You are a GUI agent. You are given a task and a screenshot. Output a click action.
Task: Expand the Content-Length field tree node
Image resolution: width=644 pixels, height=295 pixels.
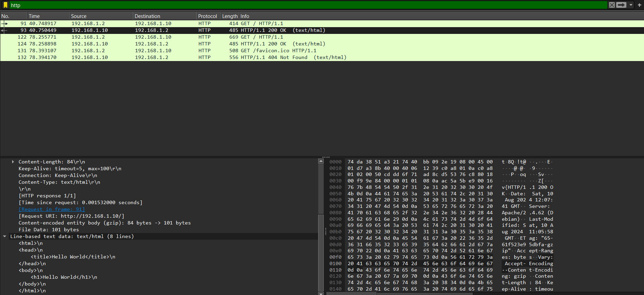[13, 162]
